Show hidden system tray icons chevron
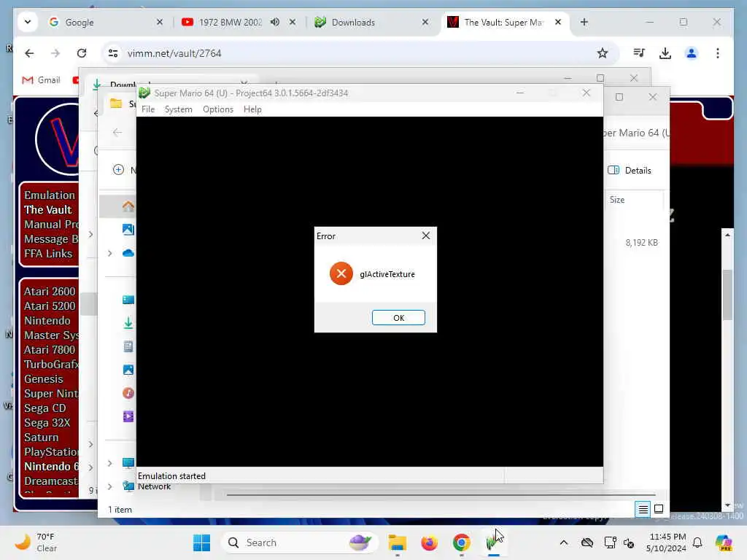This screenshot has height=560, width=747. point(564,542)
